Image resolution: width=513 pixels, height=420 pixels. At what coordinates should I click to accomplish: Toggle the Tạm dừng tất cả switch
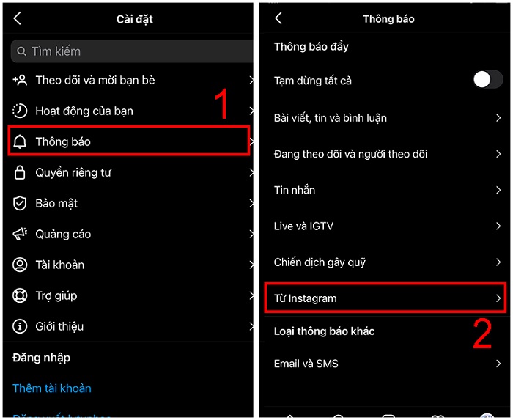(487, 79)
